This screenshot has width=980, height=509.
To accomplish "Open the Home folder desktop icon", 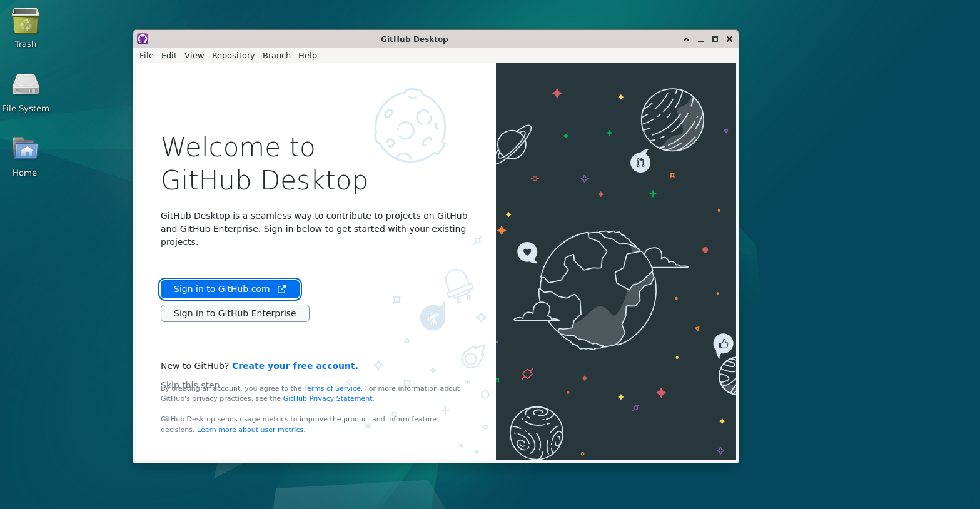I will pos(26,157).
